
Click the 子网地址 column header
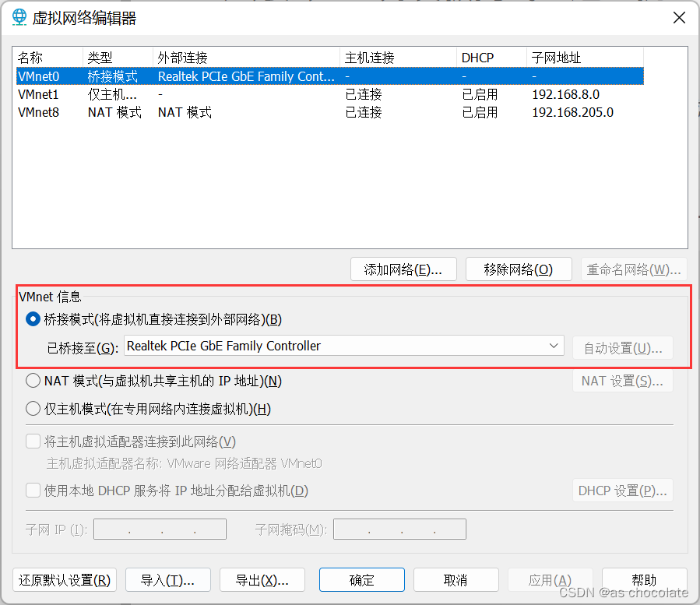(x=586, y=58)
